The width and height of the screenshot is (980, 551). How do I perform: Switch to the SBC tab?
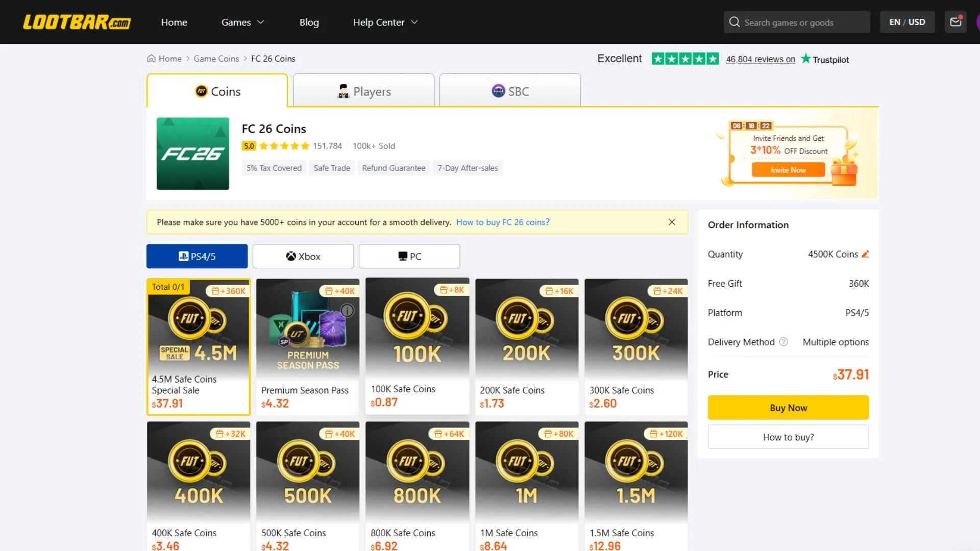coord(510,91)
